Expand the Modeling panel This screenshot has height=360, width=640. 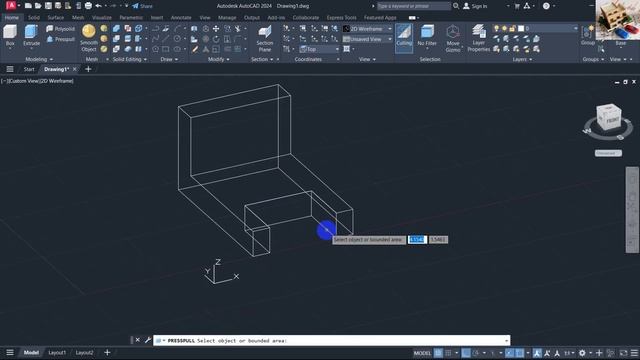point(39,59)
